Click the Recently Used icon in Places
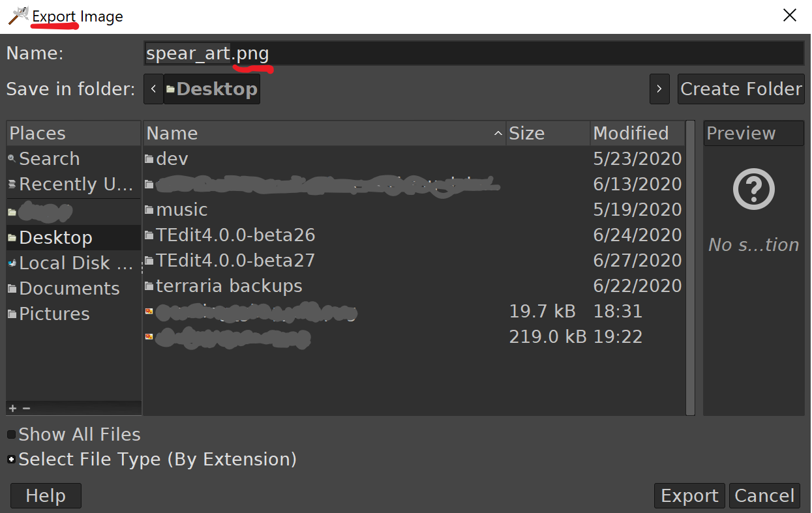 (12, 184)
